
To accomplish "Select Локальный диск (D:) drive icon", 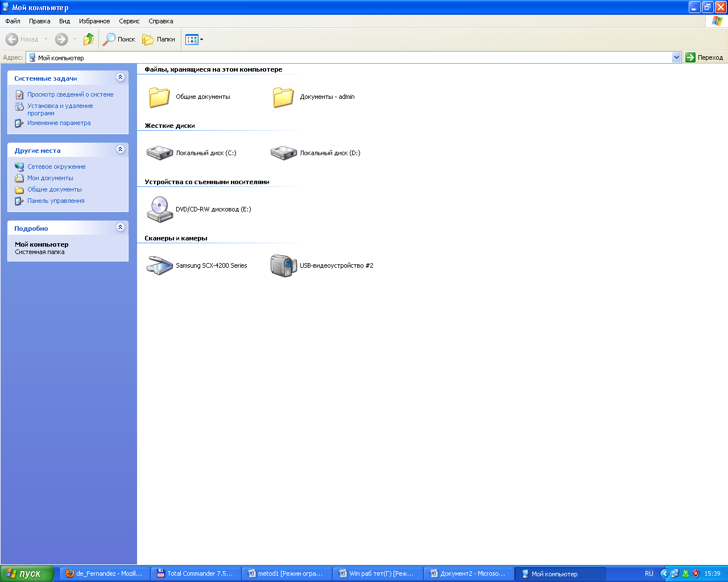I will point(284,153).
